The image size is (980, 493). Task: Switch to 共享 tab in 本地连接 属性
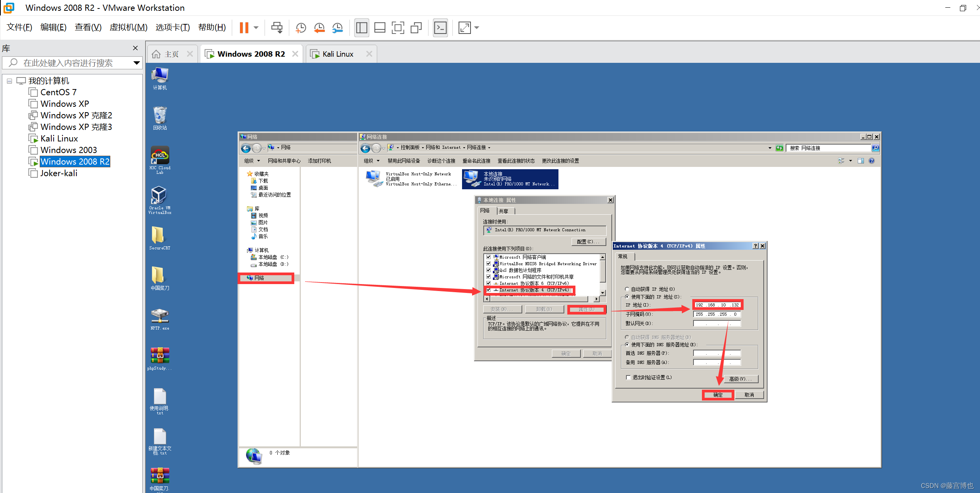[x=504, y=211]
